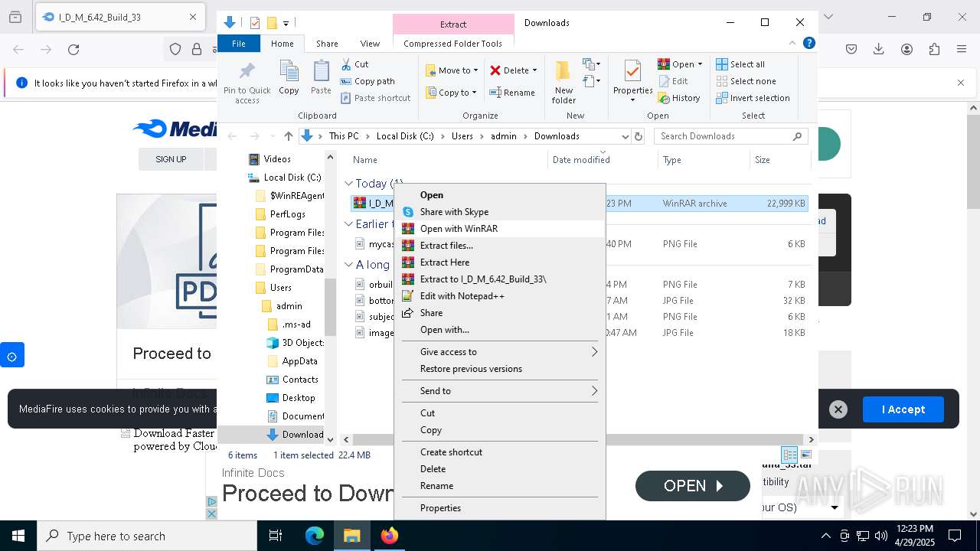Open the File tab
The width and height of the screenshot is (980, 551).
click(x=239, y=44)
